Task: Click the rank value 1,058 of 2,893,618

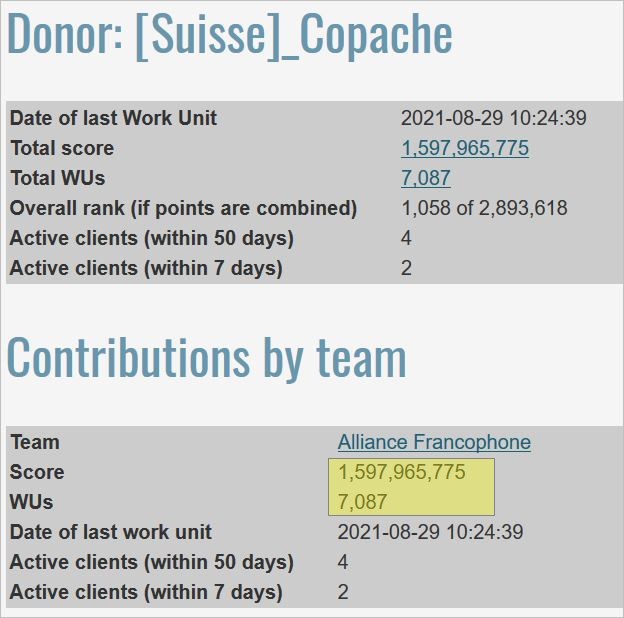Action: [484, 208]
